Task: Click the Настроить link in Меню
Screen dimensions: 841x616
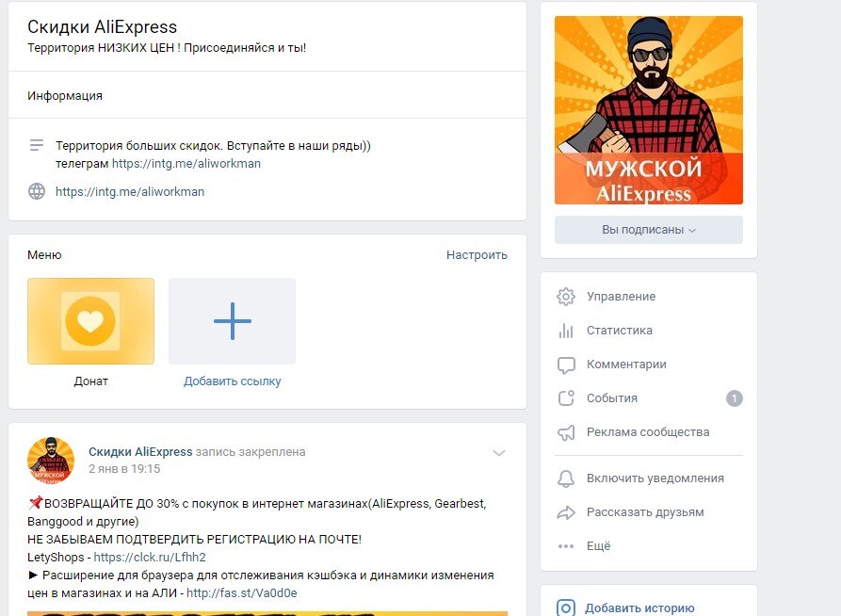Action: 477,255
